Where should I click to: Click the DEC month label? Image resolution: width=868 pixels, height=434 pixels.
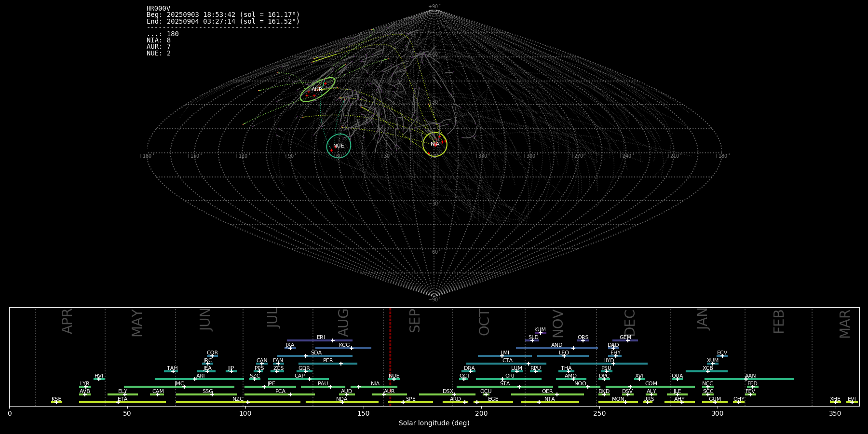click(630, 322)
